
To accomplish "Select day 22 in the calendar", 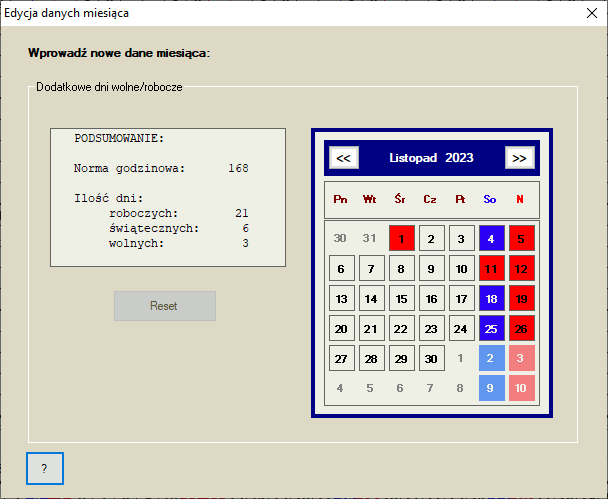I will (401, 329).
